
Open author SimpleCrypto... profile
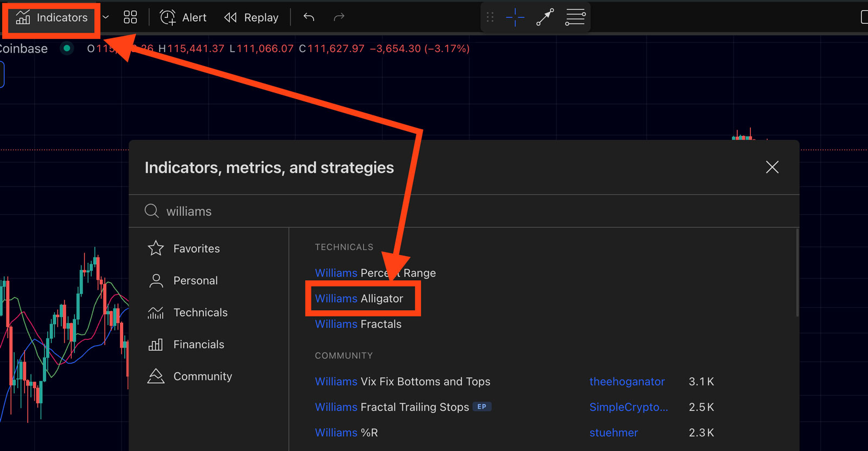[x=628, y=407]
